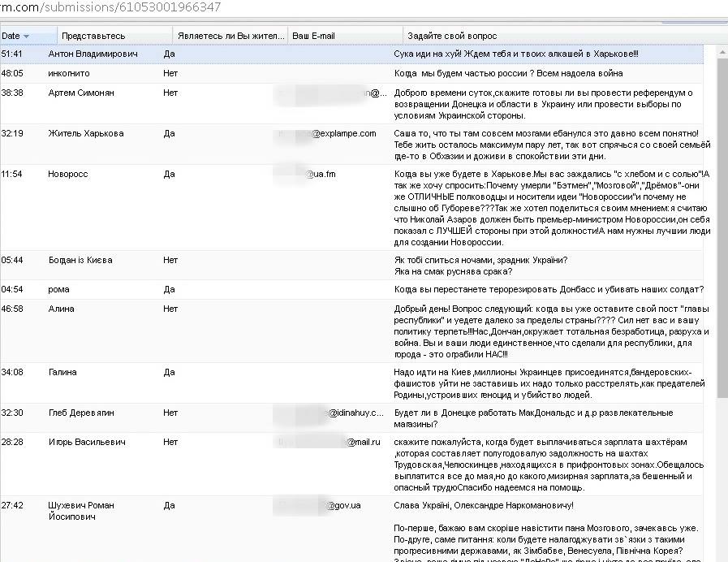Select the Богдан із Києва row

coord(352,266)
